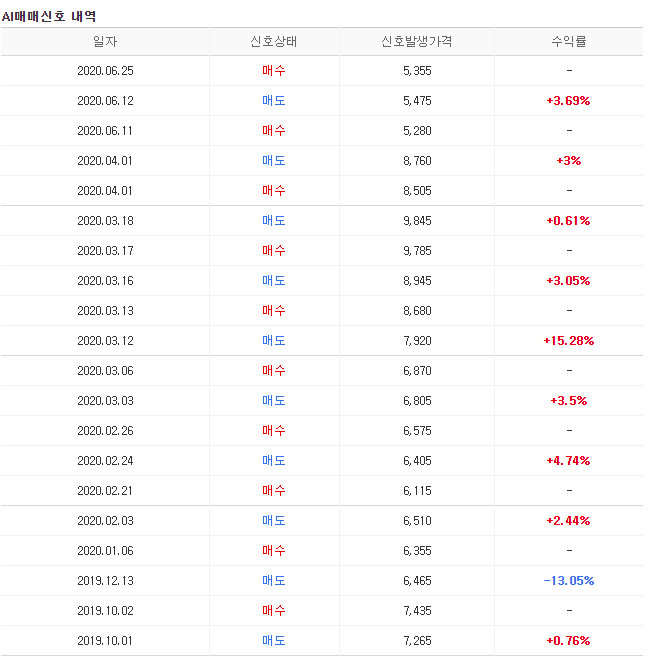
Task: Select price 6,575
Action: point(417,431)
